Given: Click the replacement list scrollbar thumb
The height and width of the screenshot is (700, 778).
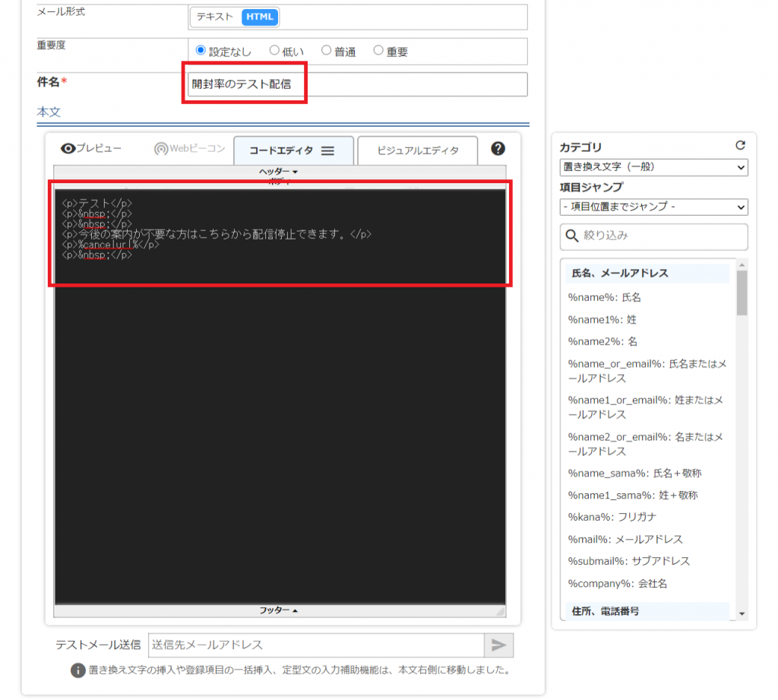Looking at the screenshot, I should [742, 293].
